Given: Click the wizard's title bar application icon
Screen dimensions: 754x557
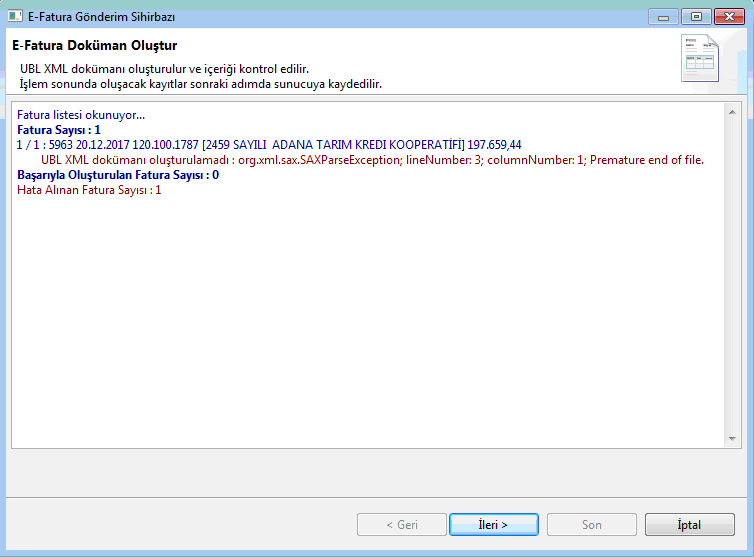Looking at the screenshot, I should pyautogui.click(x=15, y=15).
